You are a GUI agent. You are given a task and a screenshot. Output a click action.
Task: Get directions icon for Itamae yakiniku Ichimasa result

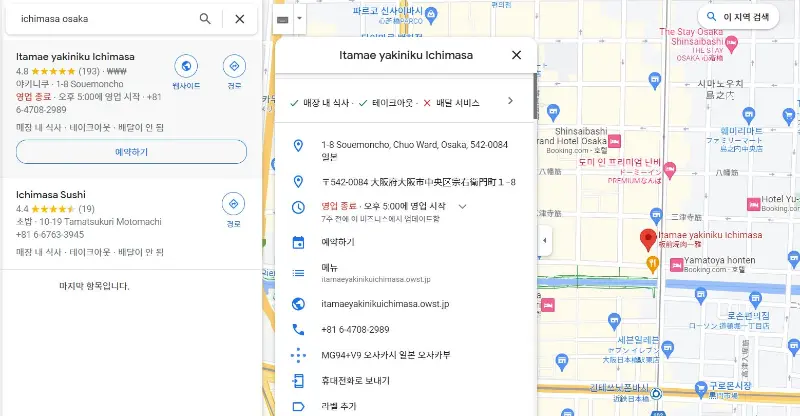click(234, 66)
